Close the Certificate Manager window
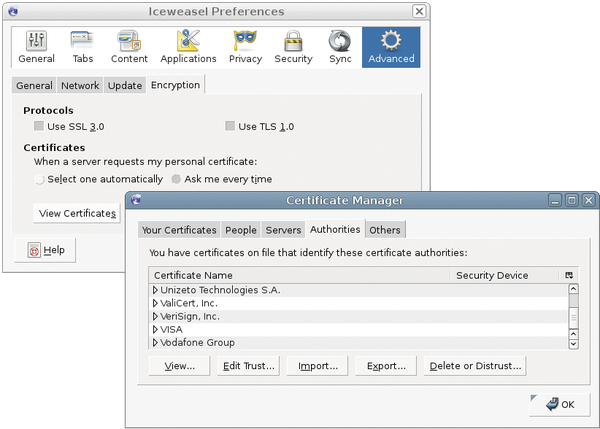Viewport: 600px width, 429px height. coord(589,200)
